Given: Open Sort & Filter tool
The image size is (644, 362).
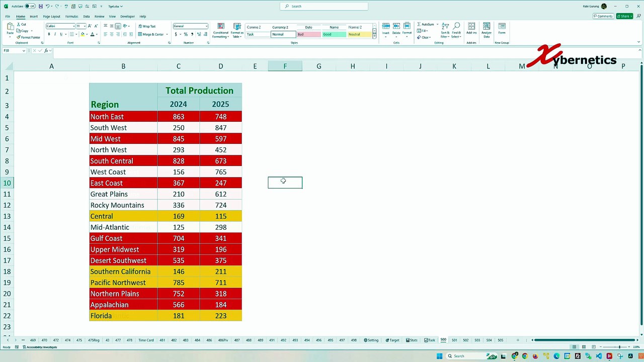Looking at the screenshot, I should [x=445, y=30].
